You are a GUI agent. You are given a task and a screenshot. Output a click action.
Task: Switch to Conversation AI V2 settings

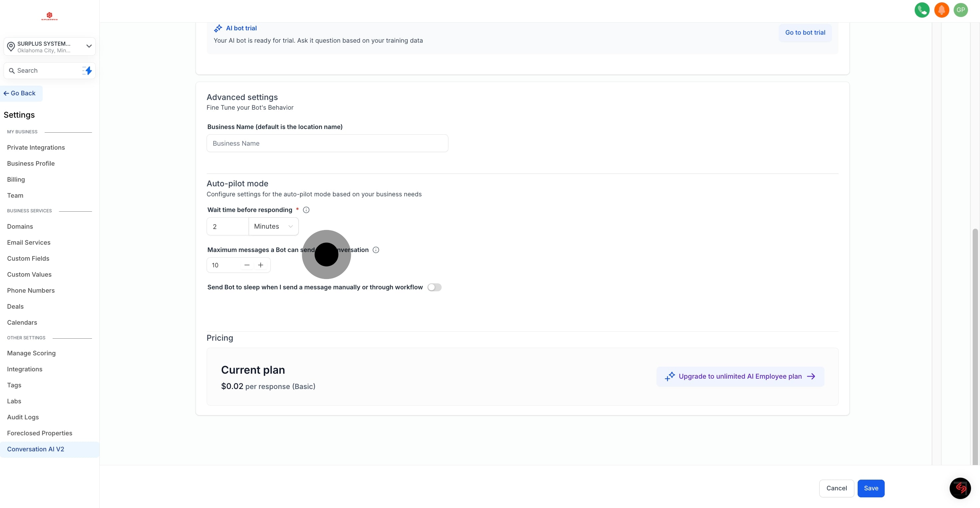tap(35, 449)
